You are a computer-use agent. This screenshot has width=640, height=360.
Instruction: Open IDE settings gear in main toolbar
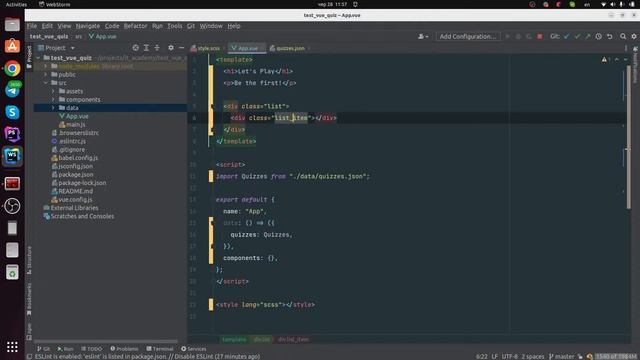click(x=634, y=36)
